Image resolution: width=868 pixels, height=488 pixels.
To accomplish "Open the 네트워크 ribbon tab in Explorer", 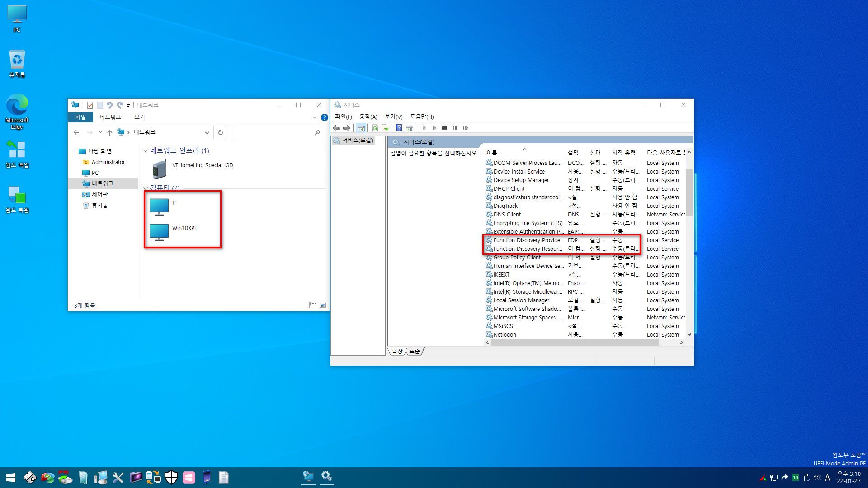I will pos(110,117).
